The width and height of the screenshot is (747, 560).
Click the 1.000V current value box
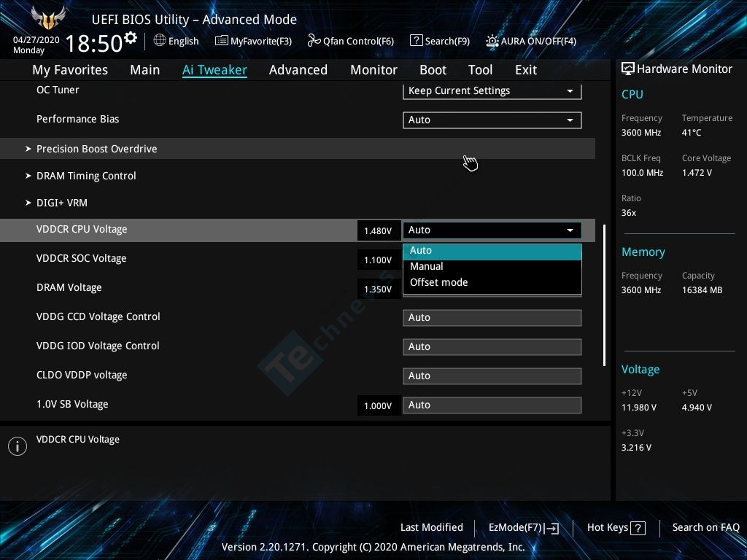(x=379, y=405)
